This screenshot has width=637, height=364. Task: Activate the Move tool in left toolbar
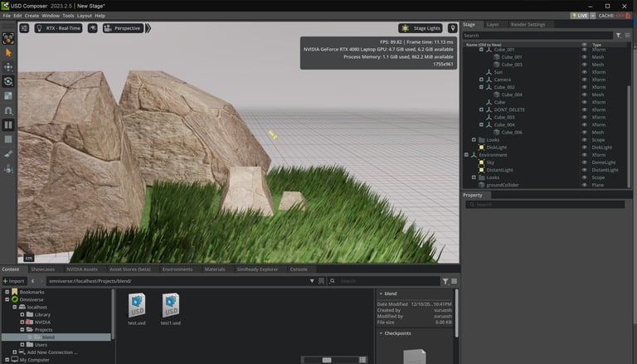8,66
